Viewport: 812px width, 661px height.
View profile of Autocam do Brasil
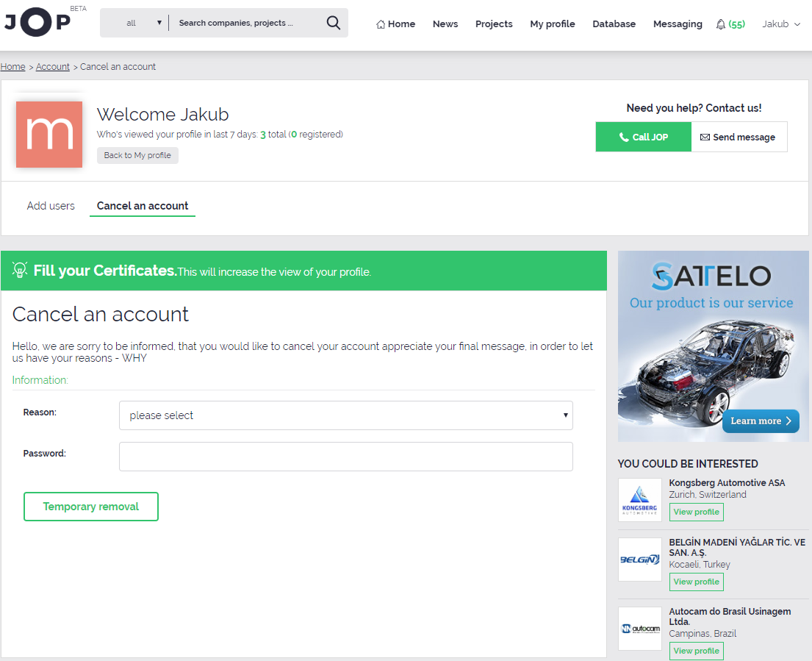click(697, 651)
